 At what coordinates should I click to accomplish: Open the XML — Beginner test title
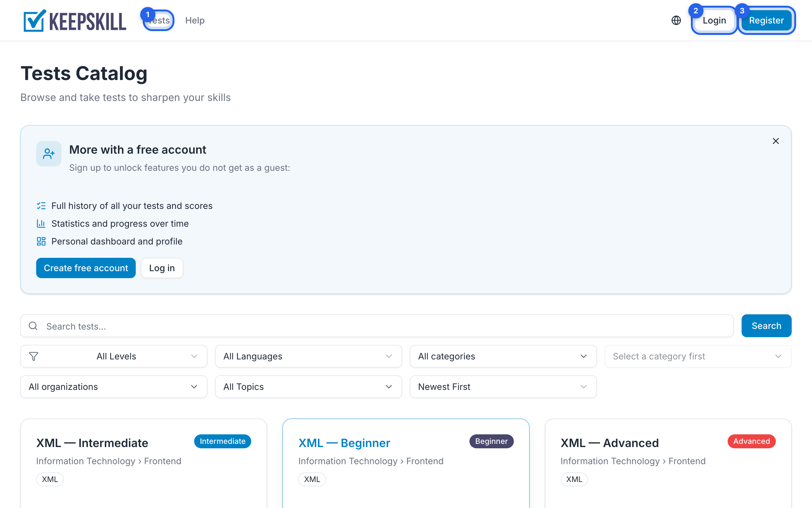344,443
